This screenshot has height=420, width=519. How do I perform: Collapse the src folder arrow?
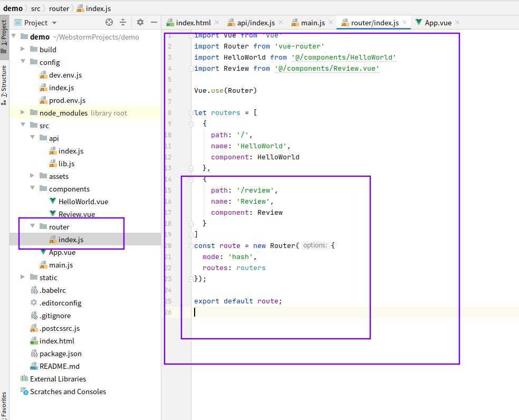click(23, 125)
